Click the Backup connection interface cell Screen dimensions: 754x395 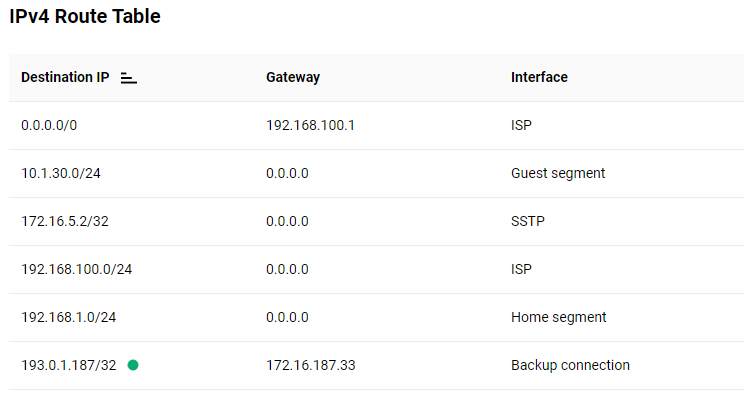pyautogui.click(x=570, y=366)
